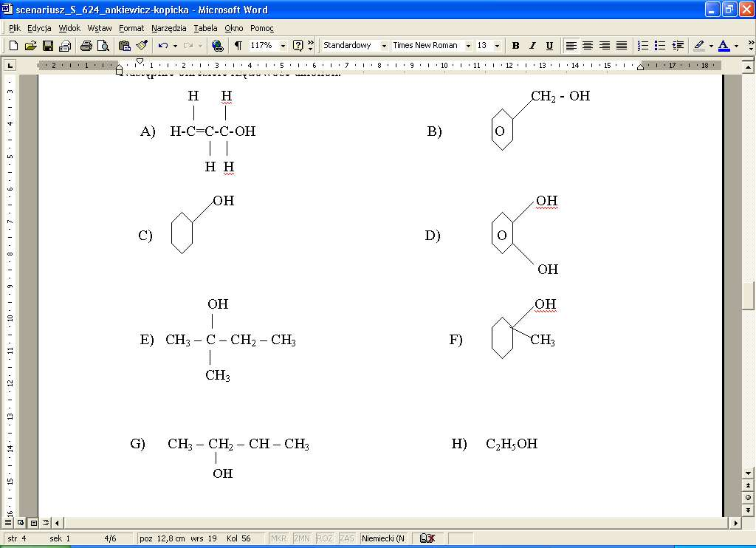Click the horizontal scroll right arrow

735,523
